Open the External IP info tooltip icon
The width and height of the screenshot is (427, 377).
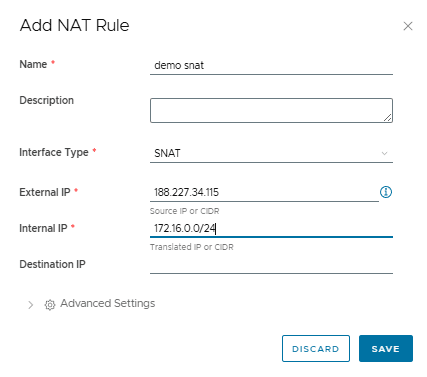pyautogui.click(x=386, y=192)
